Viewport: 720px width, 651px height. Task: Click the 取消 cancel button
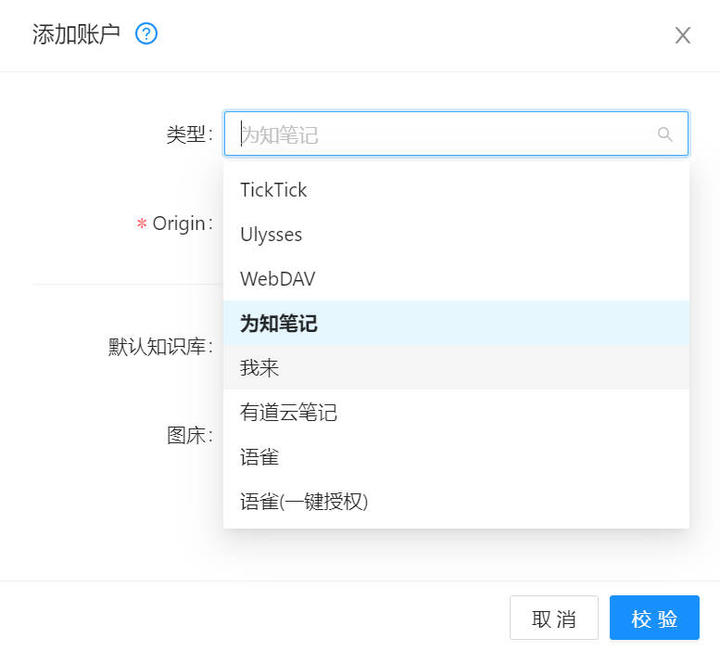(554, 617)
